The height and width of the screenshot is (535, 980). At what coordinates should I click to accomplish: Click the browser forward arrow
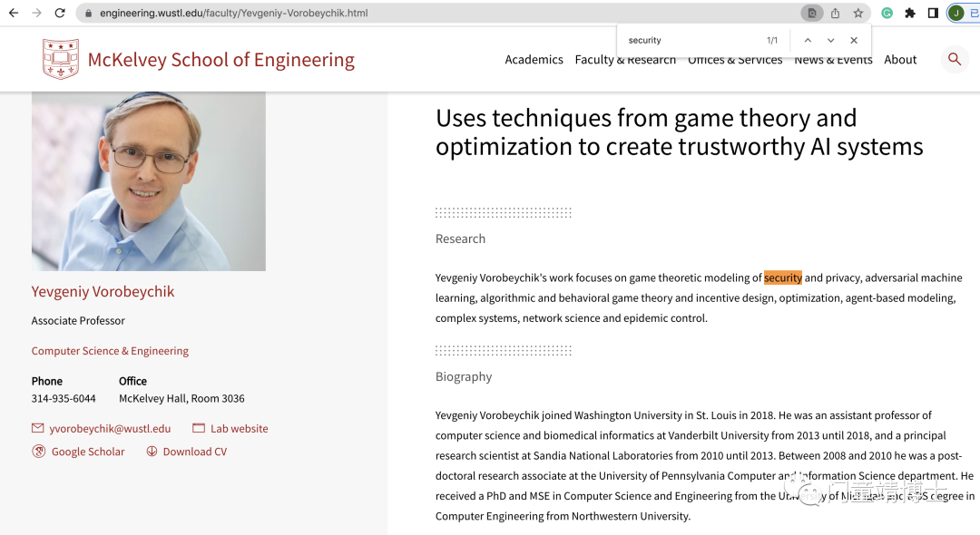(37, 13)
